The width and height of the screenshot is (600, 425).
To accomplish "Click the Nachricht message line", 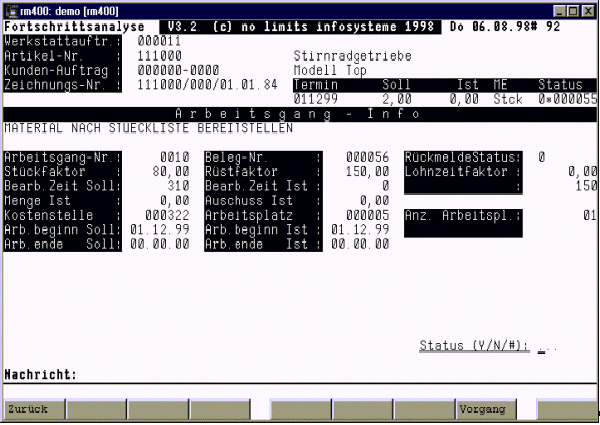I will 300,375.
